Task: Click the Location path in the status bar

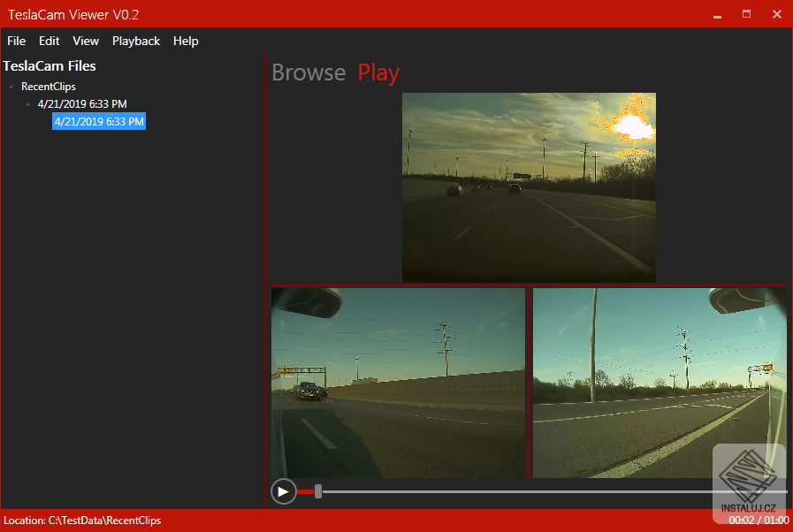Action: [81, 521]
